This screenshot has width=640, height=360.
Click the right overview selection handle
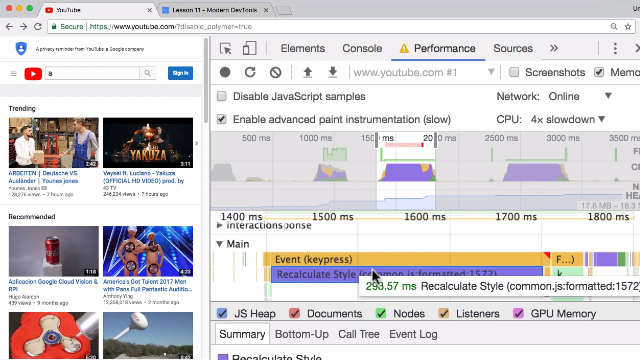tap(436, 140)
